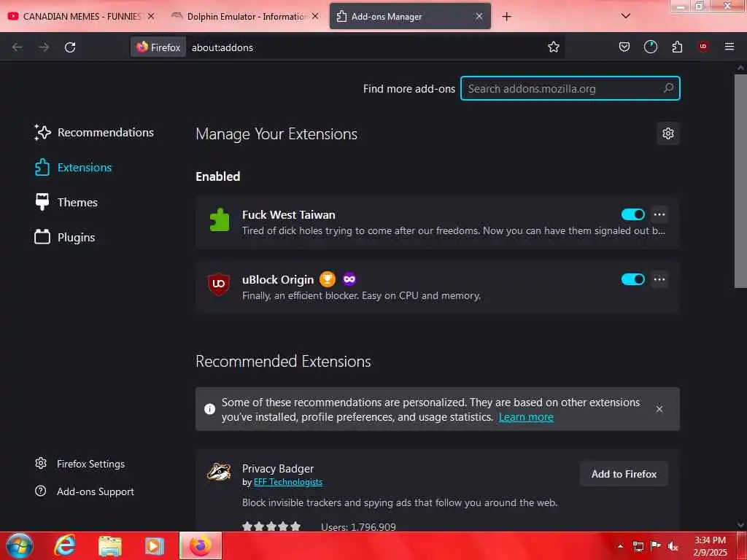
Task: Click the Privacy Badger icon
Action: (x=219, y=472)
